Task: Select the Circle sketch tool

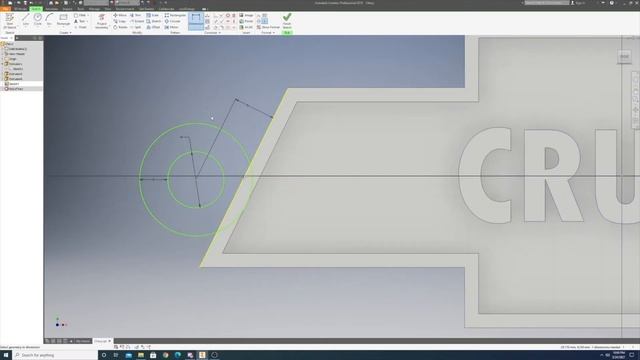Action: click(x=38, y=19)
